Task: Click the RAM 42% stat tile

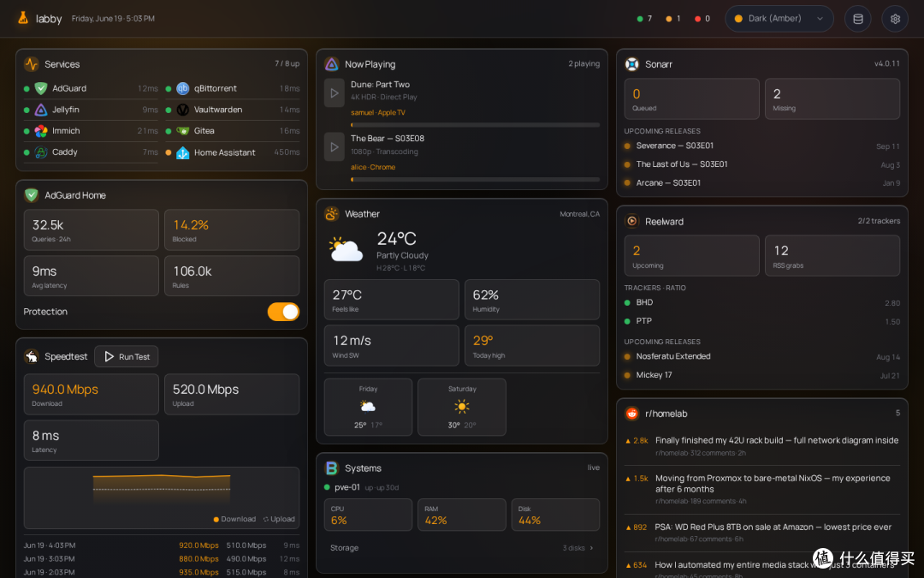Action: pos(461,515)
